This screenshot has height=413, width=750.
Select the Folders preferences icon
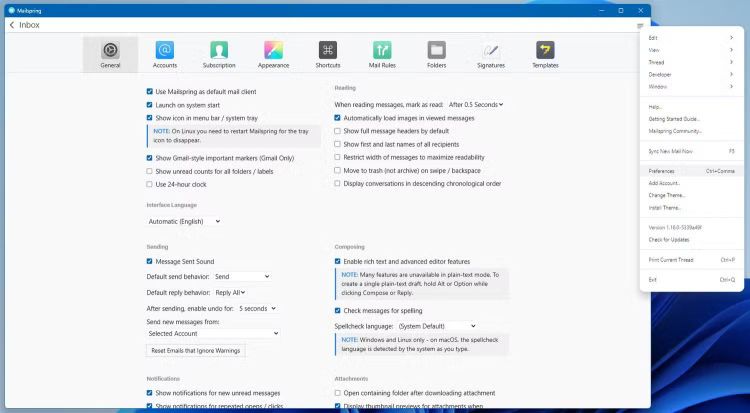436,54
